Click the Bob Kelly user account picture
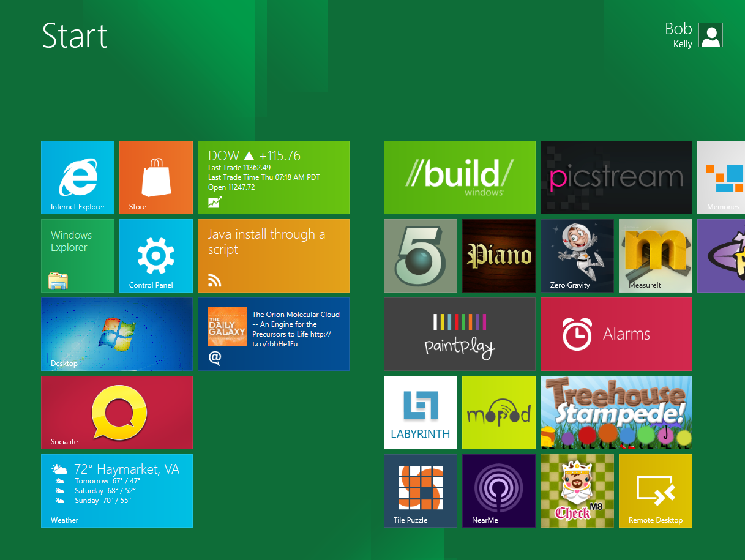745x560 pixels. pyautogui.click(x=711, y=35)
